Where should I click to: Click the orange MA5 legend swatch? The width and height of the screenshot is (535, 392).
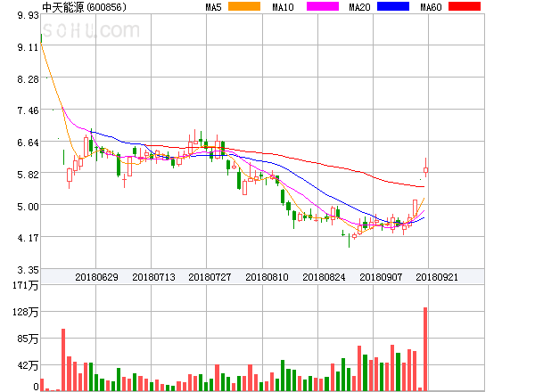click(243, 7)
